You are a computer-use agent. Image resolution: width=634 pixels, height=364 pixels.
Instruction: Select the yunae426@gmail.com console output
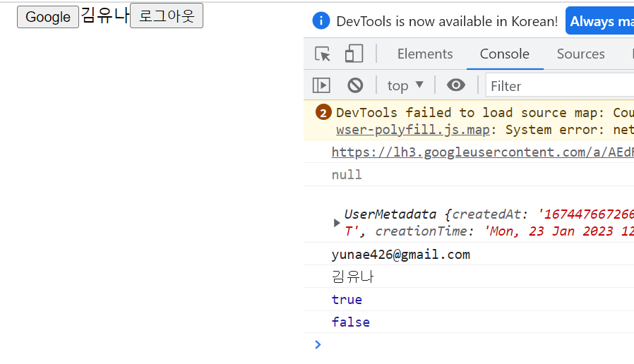pos(401,255)
